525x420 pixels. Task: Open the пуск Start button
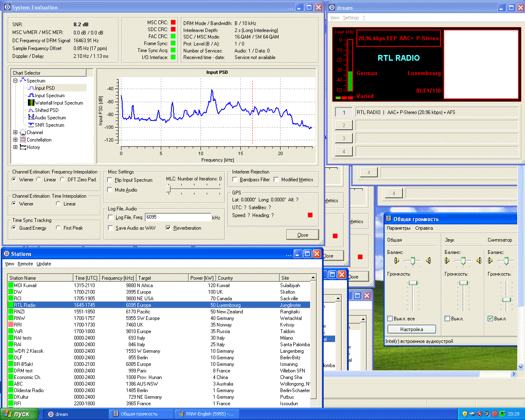(20, 414)
